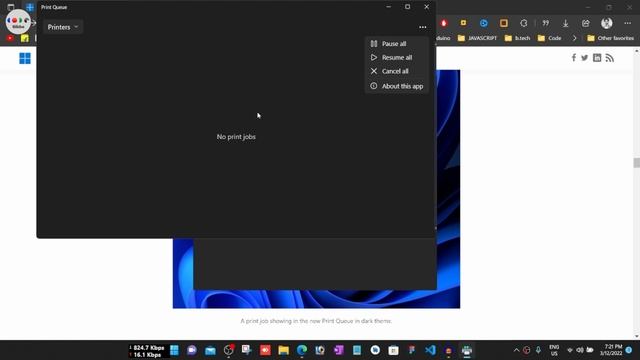Open the browser extensions puzzle icon

point(524,23)
